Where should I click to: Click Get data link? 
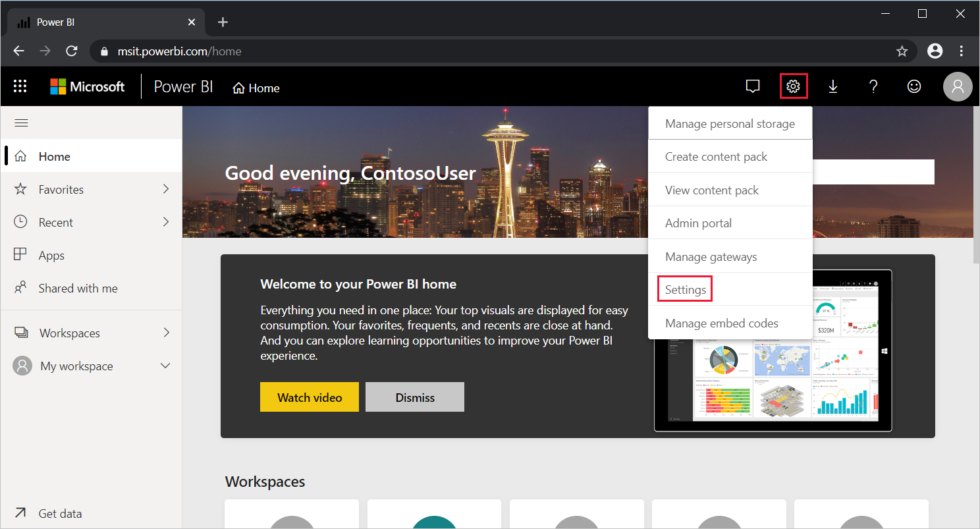click(x=60, y=513)
